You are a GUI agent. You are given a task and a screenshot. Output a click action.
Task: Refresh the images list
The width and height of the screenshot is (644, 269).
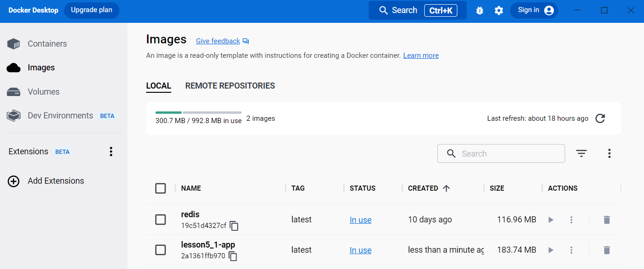(x=600, y=118)
